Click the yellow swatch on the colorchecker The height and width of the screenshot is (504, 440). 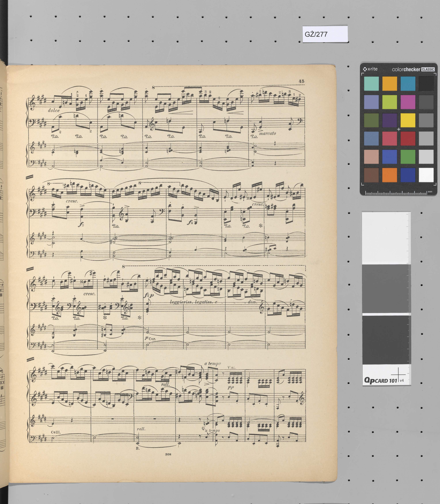[x=408, y=120]
